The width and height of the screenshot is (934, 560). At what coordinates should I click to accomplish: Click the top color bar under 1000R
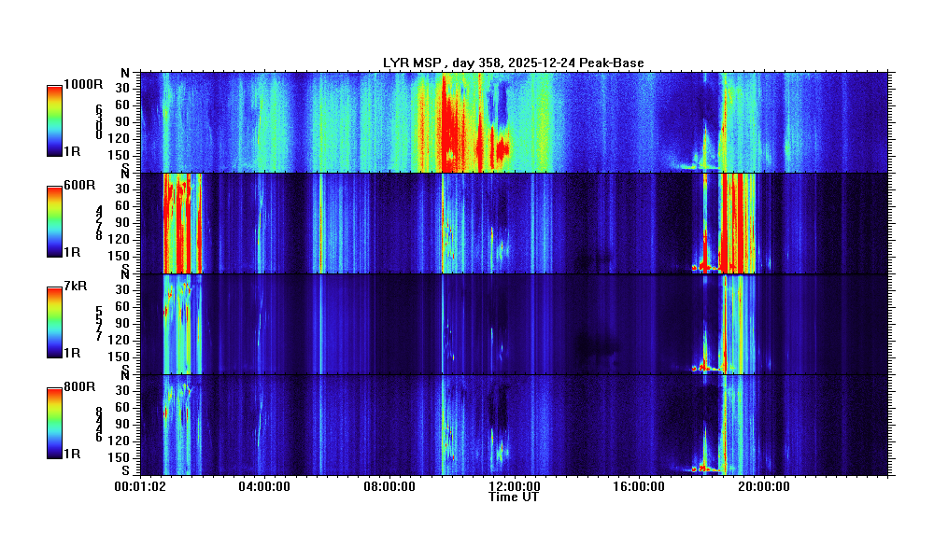(55, 121)
